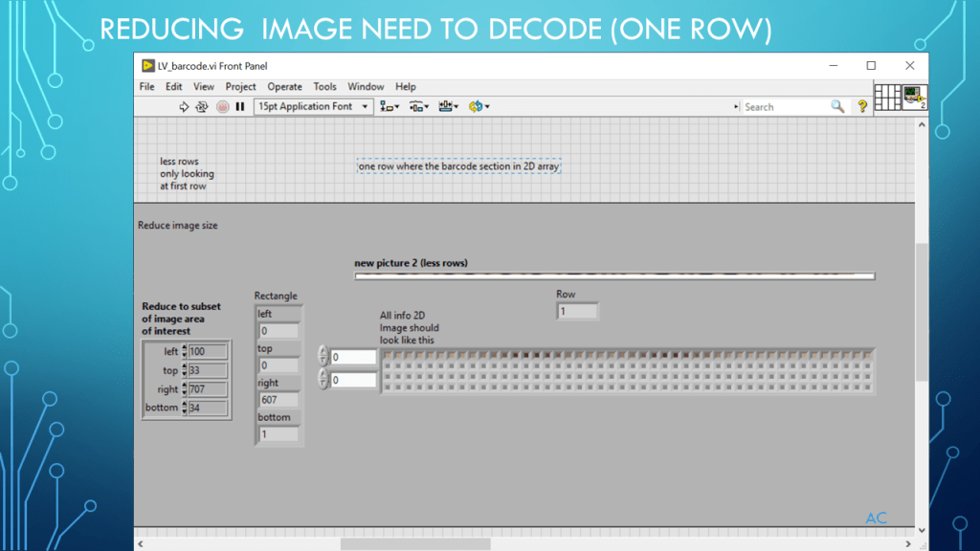Open the 15pt Application Font dropdown
Viewport: 980px width, 551px height.
click(313, 107)
